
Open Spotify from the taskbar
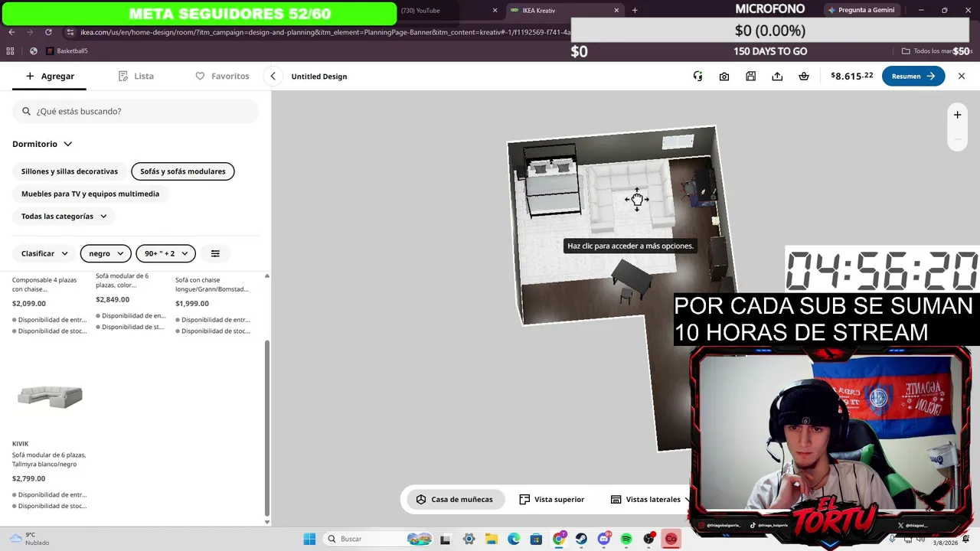(626, 539)
